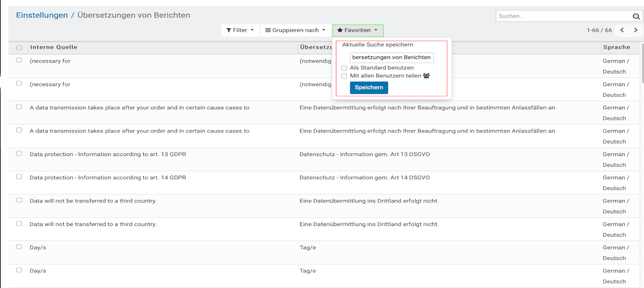This screenshot has height=288, width=644.
Task: Click the users group icon beside share option
Action: click(427, 76)
